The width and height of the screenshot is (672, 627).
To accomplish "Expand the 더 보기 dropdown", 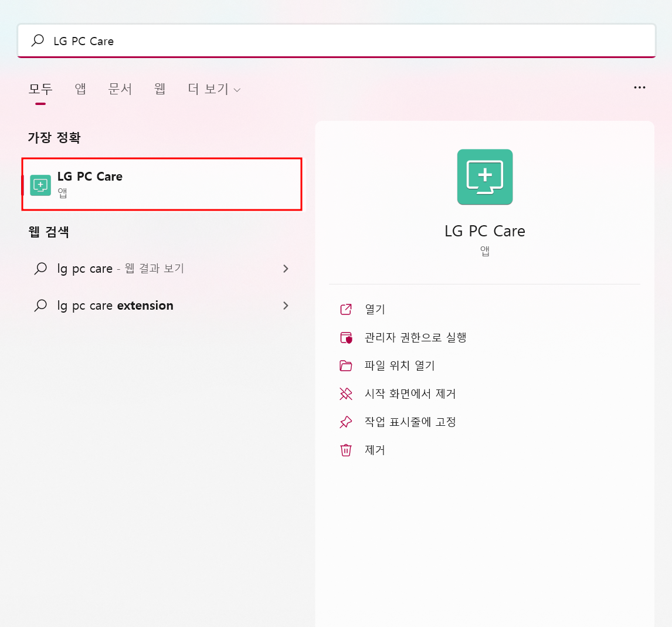I will tap(214, 89).
